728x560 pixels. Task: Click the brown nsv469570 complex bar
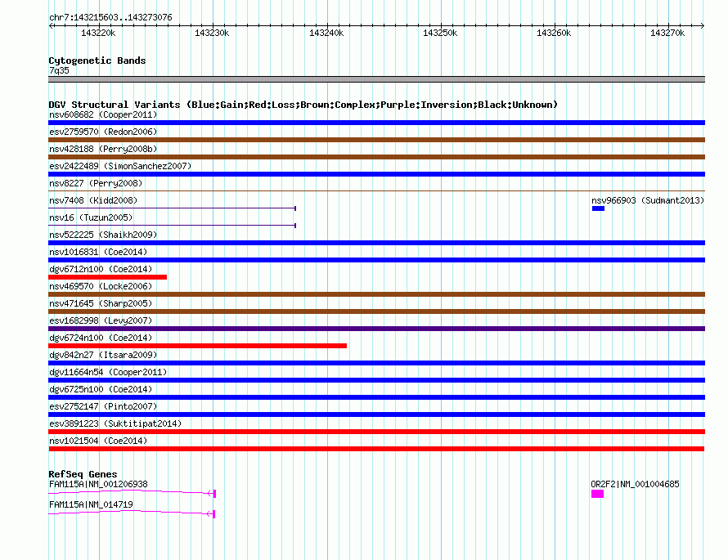point(376,294)
